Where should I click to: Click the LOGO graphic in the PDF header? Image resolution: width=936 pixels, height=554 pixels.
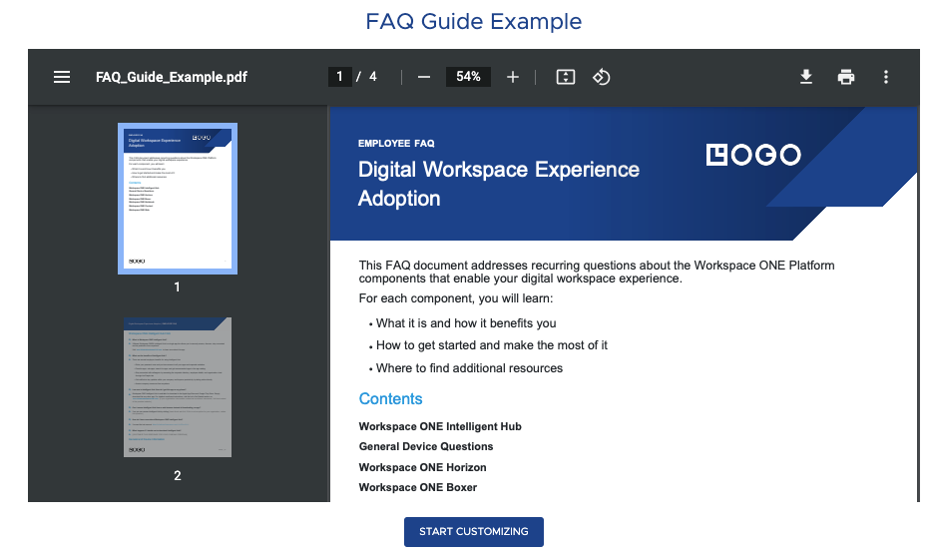tap(753, 155)
